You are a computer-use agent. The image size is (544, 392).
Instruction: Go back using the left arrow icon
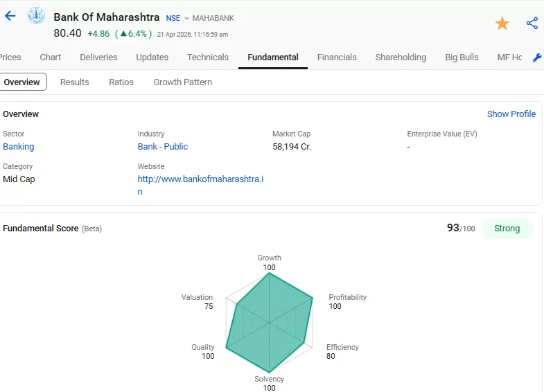[x=10, y=16]
